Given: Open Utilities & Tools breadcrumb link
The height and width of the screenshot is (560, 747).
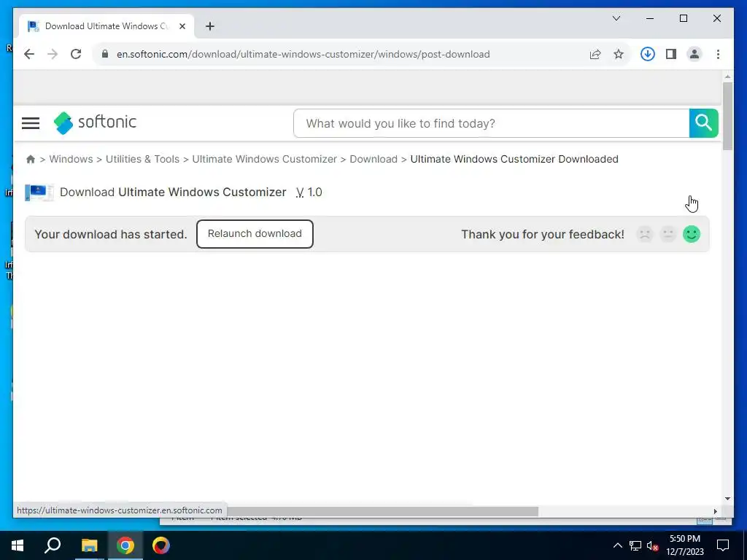Looking at the screenshot, I should [x=142, y=159].
